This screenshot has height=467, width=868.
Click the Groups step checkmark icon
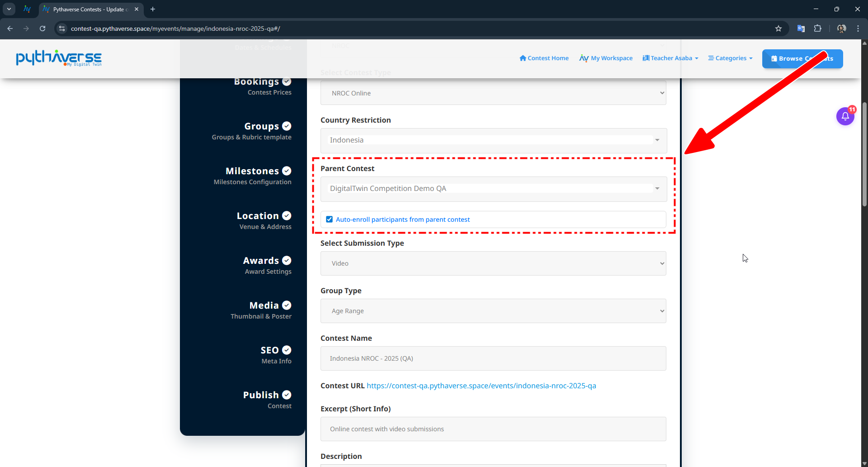coord(287,126)
